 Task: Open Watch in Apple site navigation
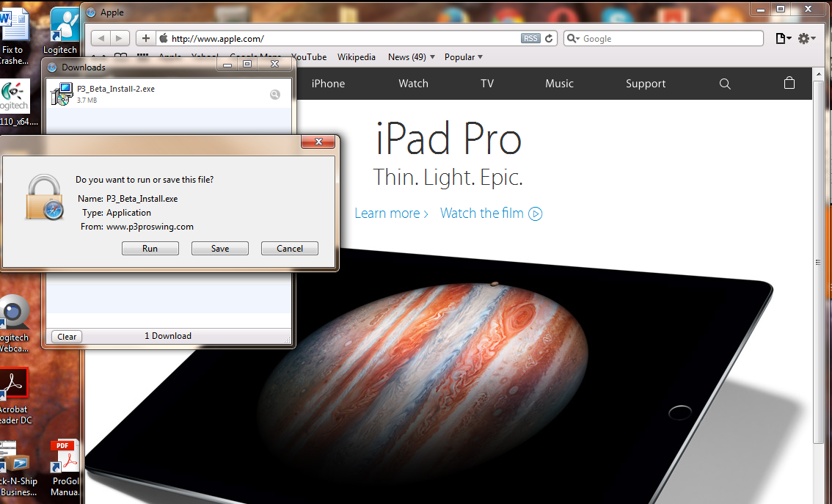coord(413,84)
